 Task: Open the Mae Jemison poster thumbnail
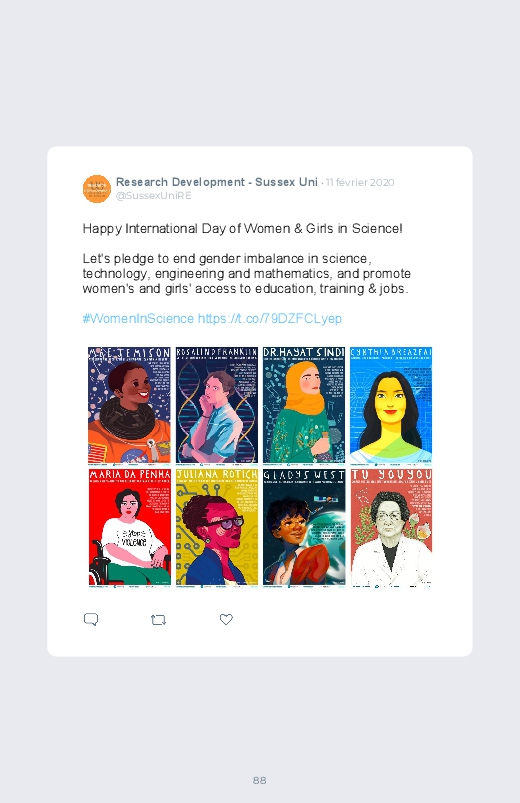click(x=129, y=405)
